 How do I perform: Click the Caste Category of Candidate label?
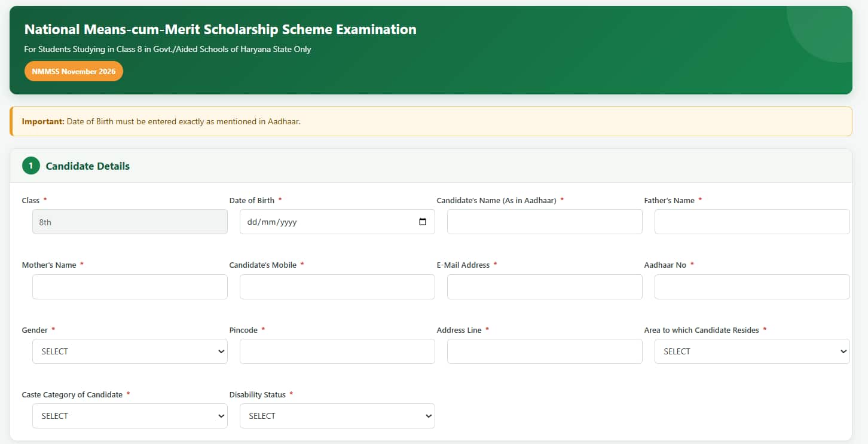[x=72, y=394]
